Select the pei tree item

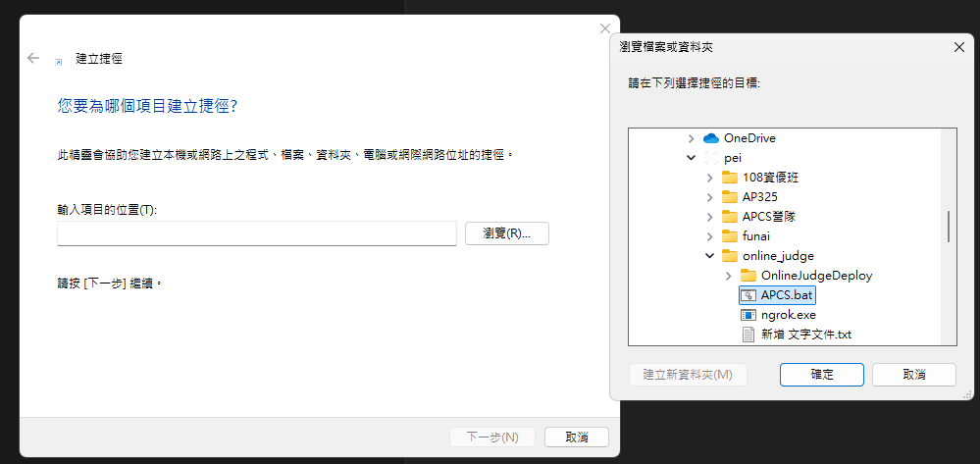pyautogui.click(x=732, y=158)
